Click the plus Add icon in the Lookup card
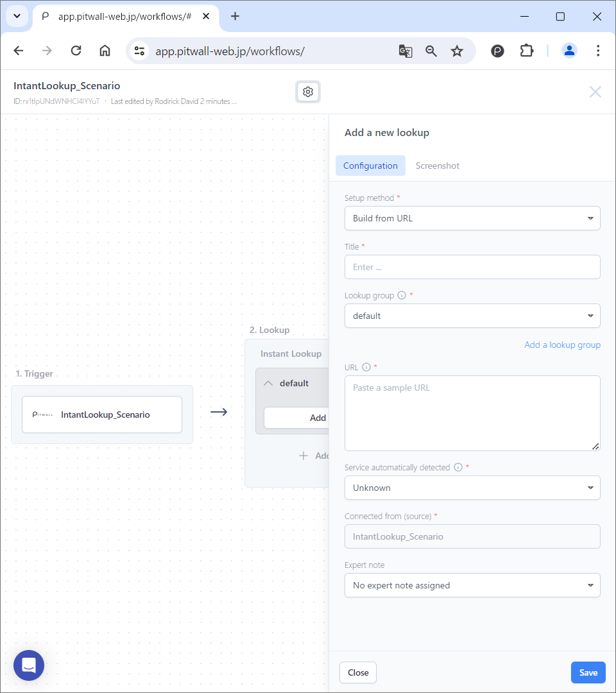Viewport: 616px width, 693px height. tap(303, 456)
